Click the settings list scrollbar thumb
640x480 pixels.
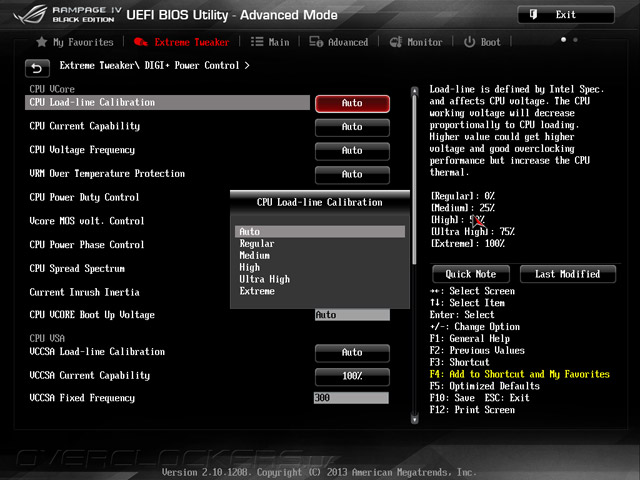(x=415, y=180)
